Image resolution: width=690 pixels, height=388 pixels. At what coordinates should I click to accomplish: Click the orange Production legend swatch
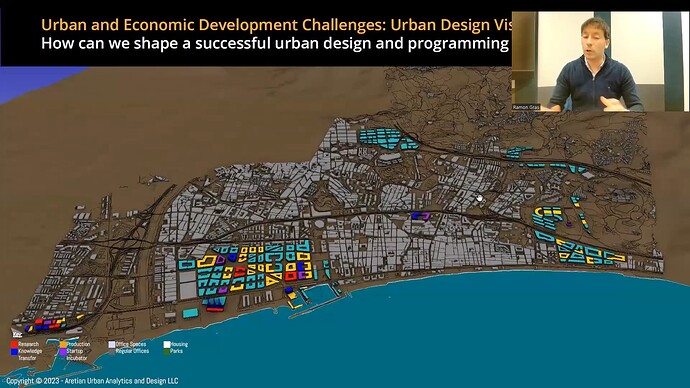(x=63, y=344)
